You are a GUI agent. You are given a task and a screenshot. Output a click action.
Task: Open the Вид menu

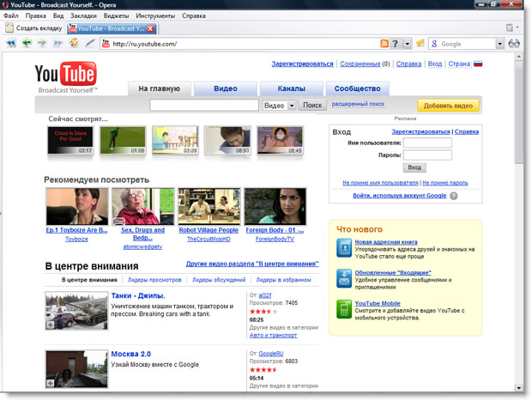tap(58, 15)
